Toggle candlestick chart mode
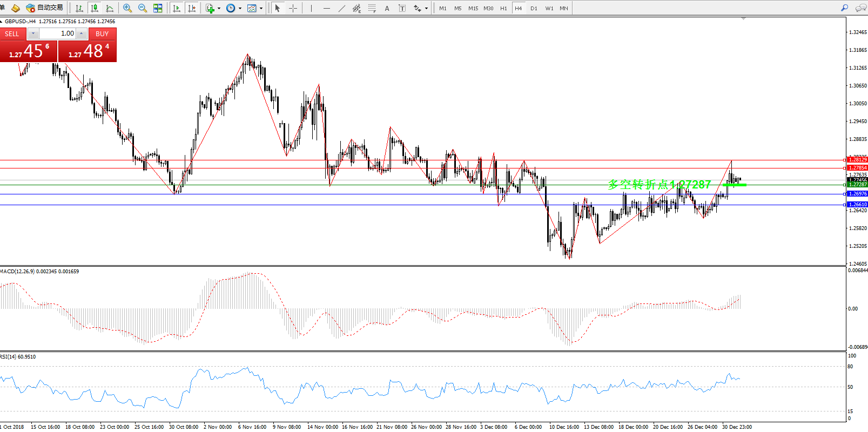This screenshot has width=868, height=432. 95,8
